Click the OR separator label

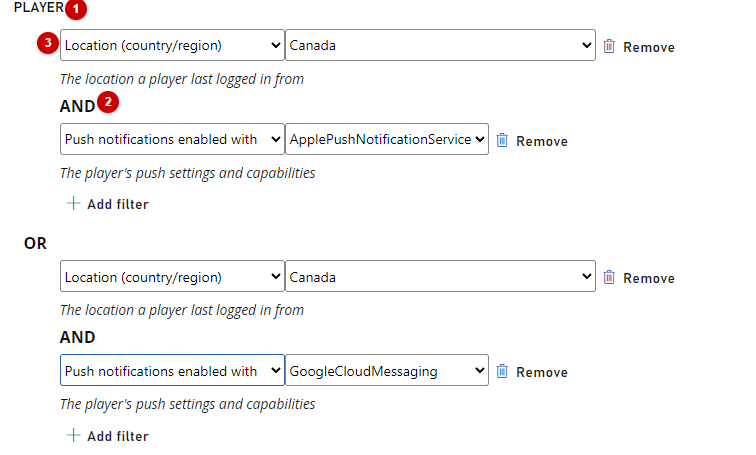[35, 243]
